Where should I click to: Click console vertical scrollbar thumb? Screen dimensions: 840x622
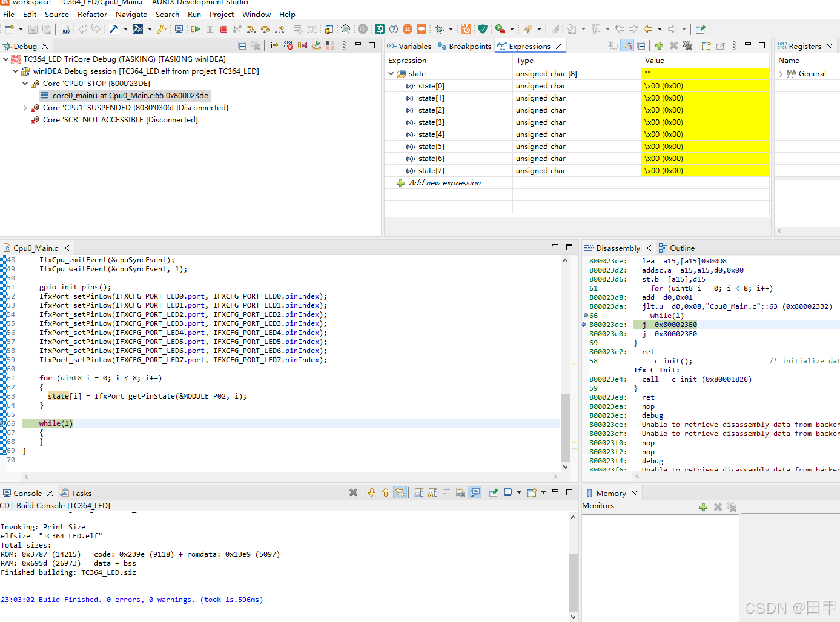(x=573, y=583)
